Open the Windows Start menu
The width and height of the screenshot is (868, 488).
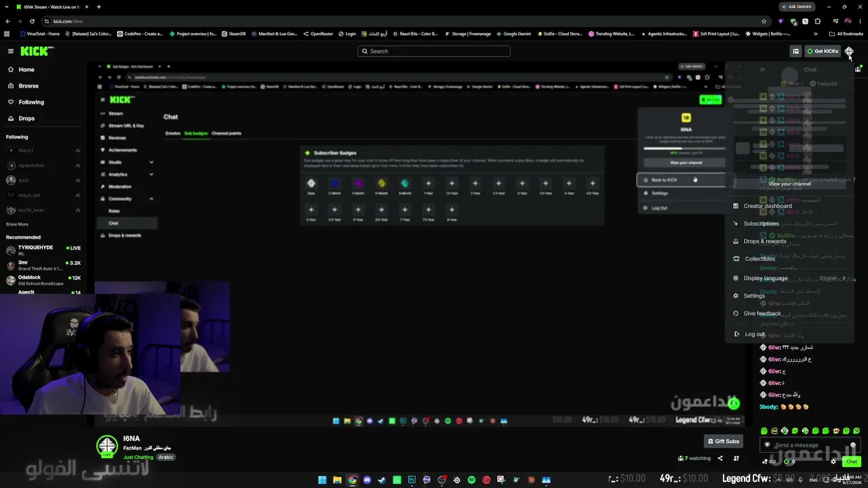[x=322, y=480]
